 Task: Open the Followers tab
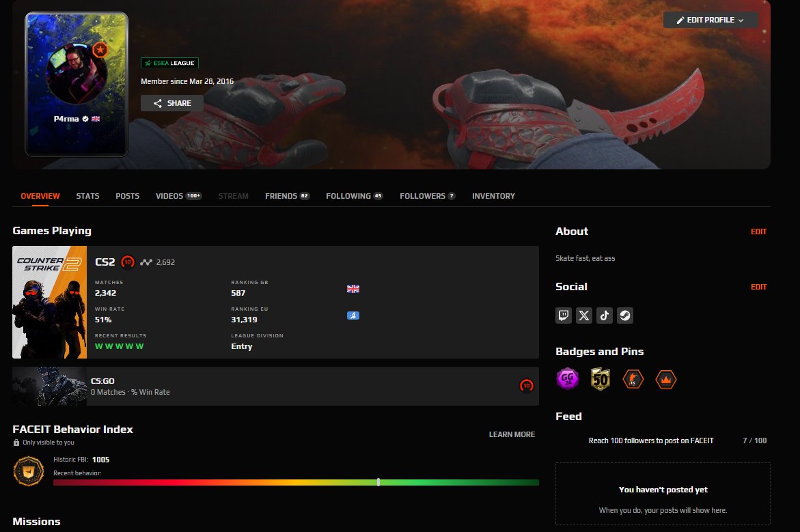click(428, 196)
